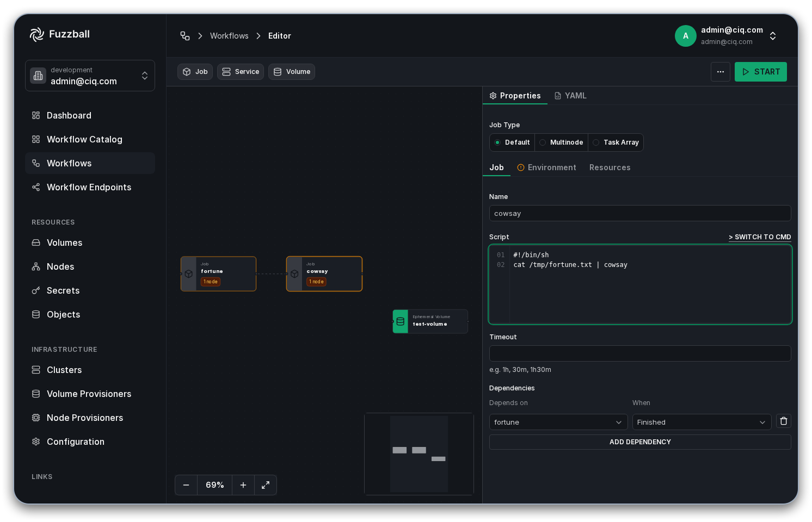Focus the Timeout input field
The width and height of the screenshot is (812, 522).
coord(640,353)
